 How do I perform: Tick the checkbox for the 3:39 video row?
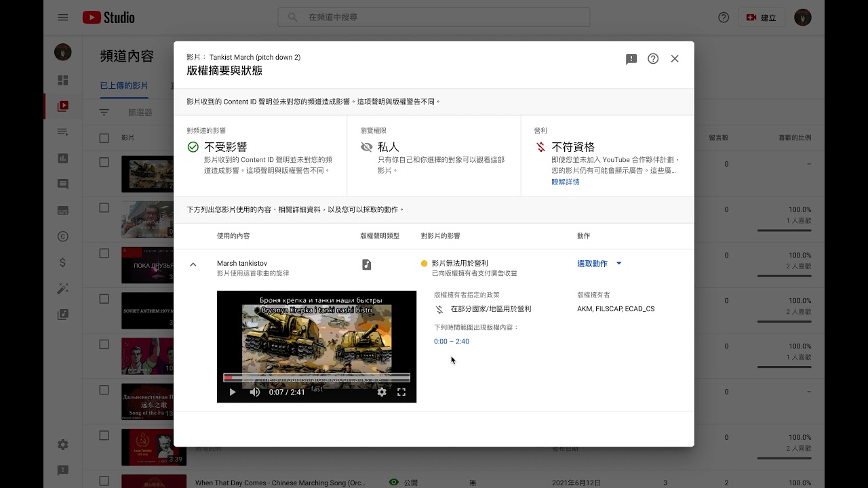click(x=104, y=435)
